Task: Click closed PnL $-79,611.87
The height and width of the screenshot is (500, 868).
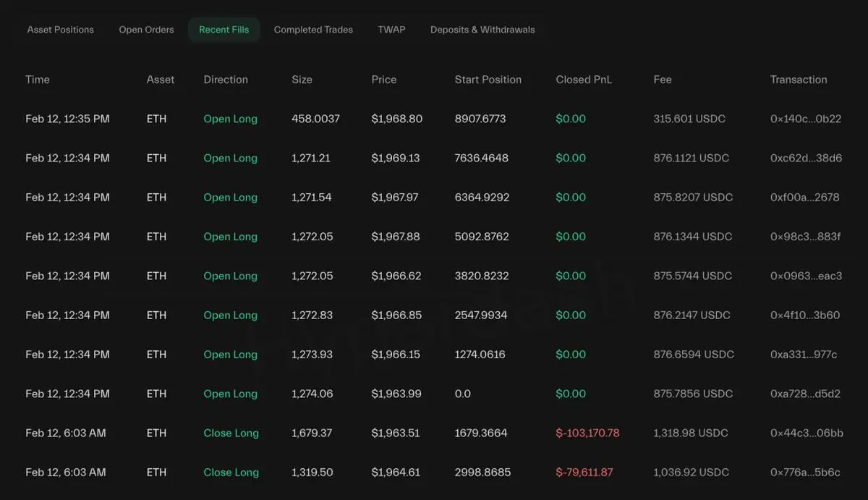Action: [x=584, y=472]
